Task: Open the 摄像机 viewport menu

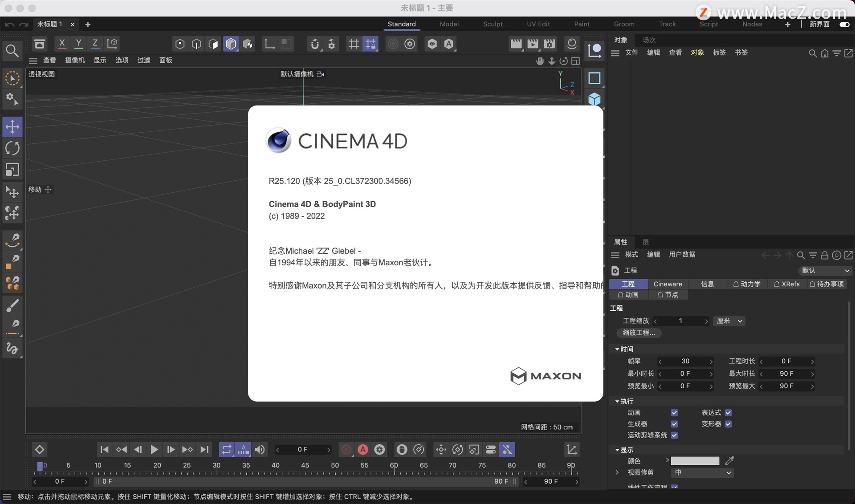Action: pyautogui.click(x=75, y=60)
